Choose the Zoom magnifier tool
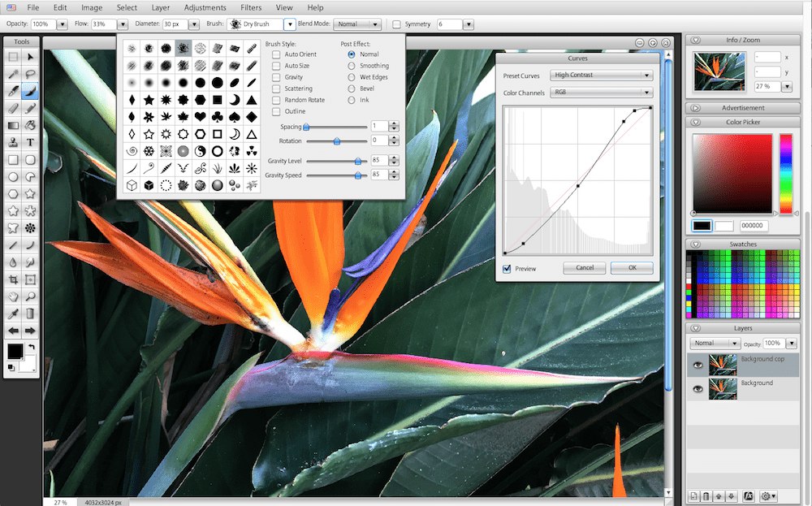 [x=30, y=296]
